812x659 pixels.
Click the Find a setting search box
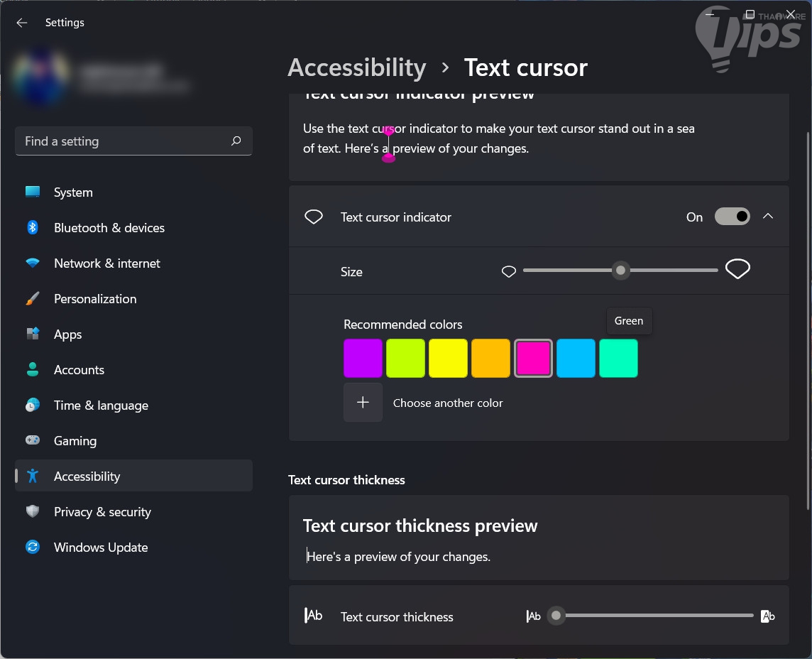point(133,141)
